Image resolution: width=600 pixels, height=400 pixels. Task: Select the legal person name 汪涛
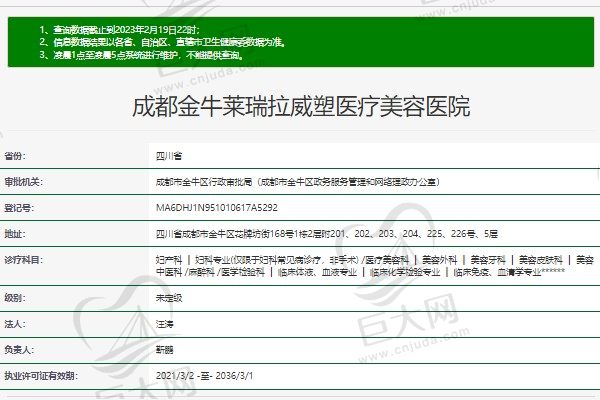(165, 324)
